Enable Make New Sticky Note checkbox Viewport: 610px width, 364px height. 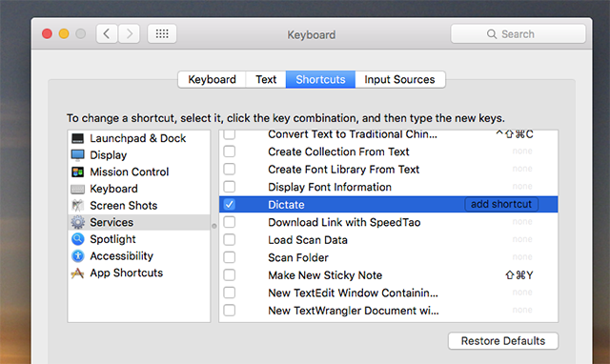coord(230,275)
